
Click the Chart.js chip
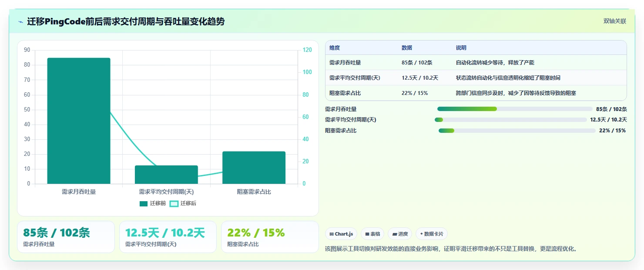click(x=341, y=234)
